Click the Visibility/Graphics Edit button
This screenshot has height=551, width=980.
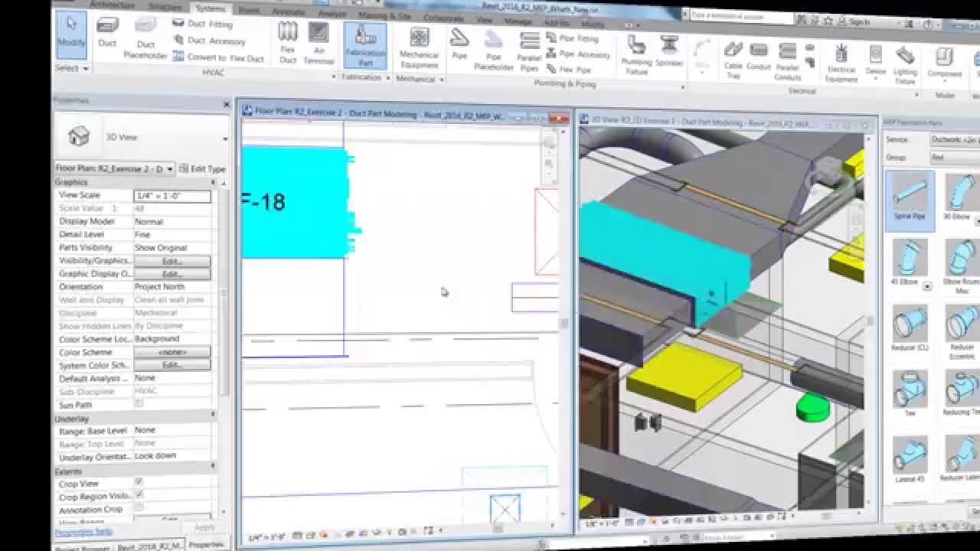click(x=171, y=260)
